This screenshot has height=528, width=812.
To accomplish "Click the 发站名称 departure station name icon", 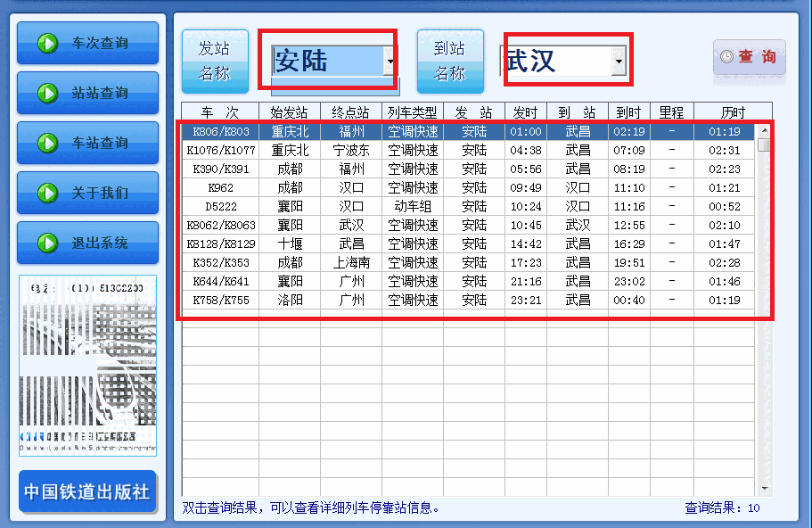I will coord(214,61).
